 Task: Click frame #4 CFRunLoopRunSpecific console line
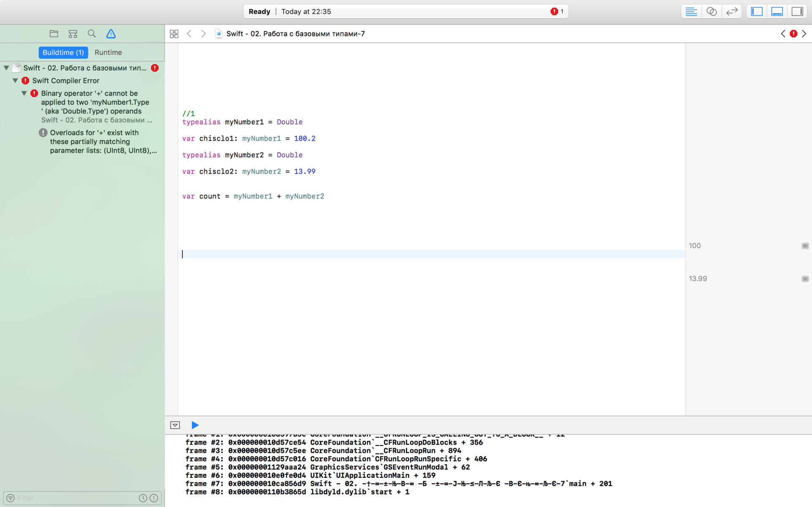336,459
